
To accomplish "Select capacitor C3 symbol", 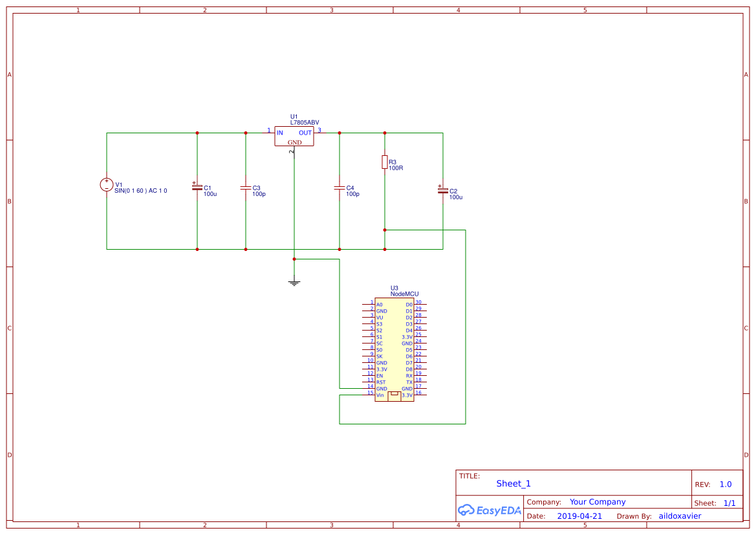I will pos(245,188).
